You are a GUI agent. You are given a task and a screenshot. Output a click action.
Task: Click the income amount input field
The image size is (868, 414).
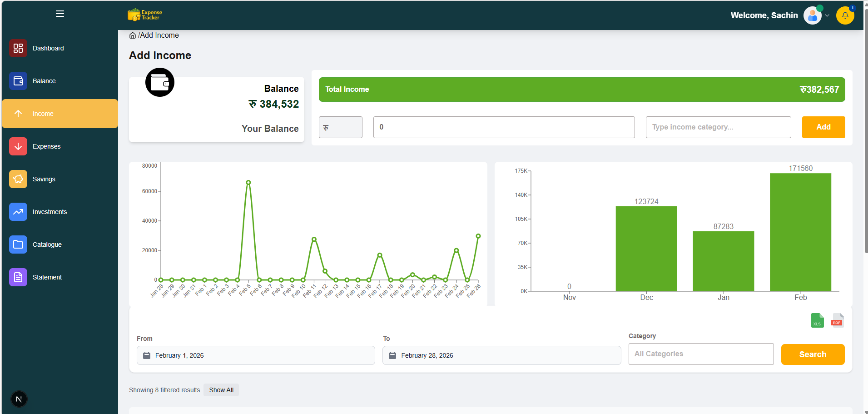tap(504, 127)
